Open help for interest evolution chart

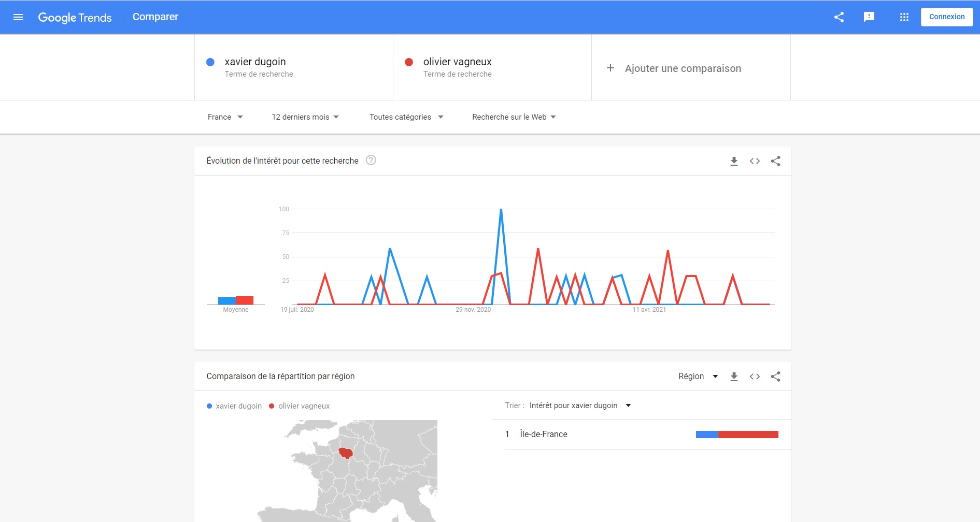(371, 161)
